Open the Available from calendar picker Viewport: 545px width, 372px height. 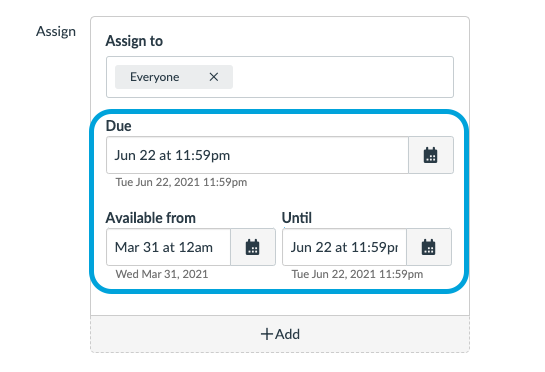pos(253,247)
